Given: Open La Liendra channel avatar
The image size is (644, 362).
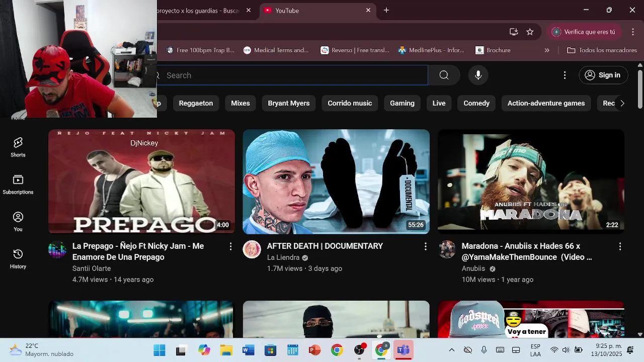Looking at the screenshot, I should coord(252,249).
